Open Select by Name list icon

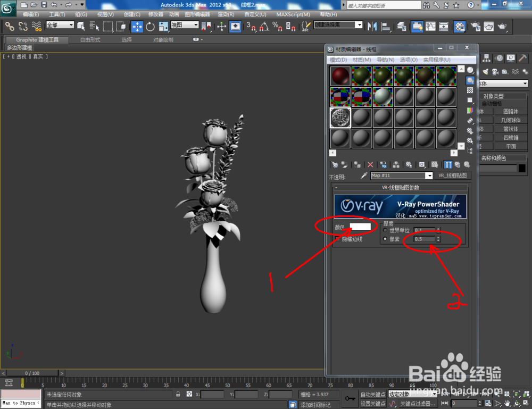coord(94,27)
